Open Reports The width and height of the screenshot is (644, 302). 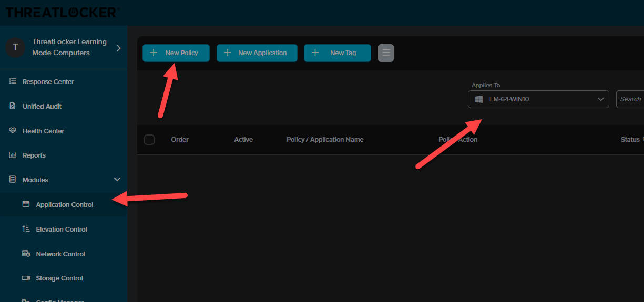34,155
